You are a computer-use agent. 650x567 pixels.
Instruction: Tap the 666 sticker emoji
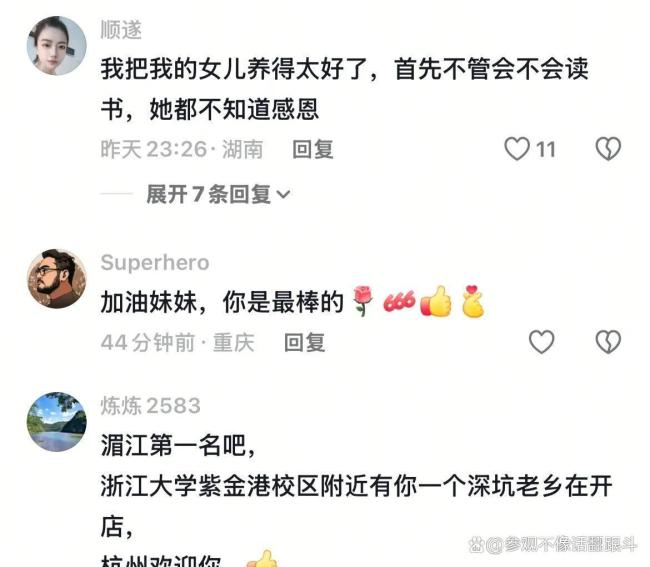pyautogui.click(x=399, y=301)
